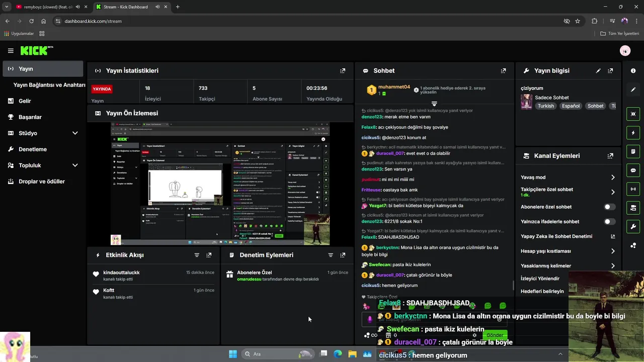The image size is (644, 362).
Task: Open Yayın Bağlantısı ve Anahtarı page
Action: click(49, 85)
